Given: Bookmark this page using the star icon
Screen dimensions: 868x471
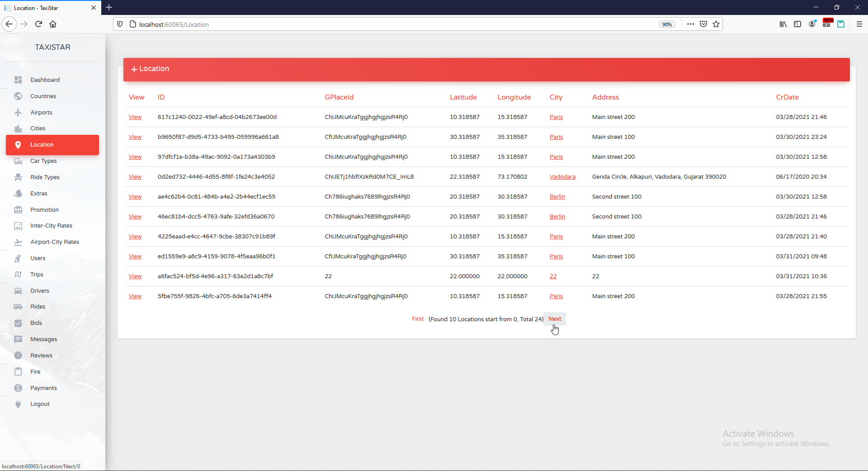Looking at the screenshot, I should (716, 24).
